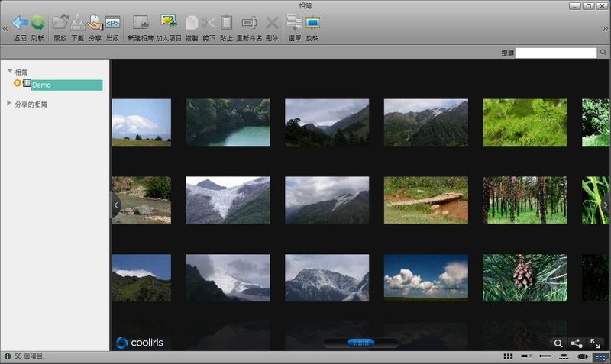Viewport: 611px width, 364px height.
Task: Click the Cooliris magnifier search icon
Action: tap(558, 344)
